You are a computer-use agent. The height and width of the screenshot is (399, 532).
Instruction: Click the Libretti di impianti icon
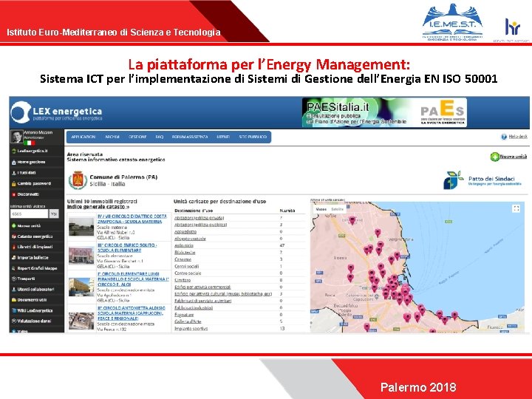pos(14,247)
